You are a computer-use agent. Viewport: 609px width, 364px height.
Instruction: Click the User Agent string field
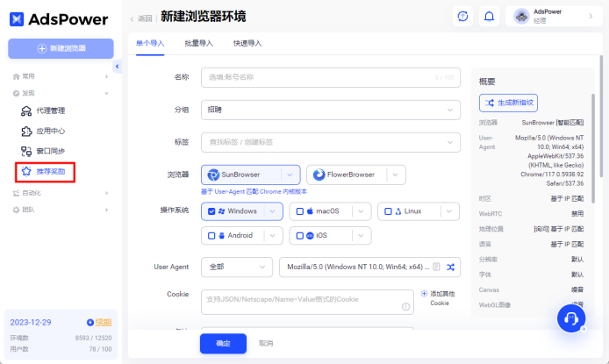pos(369,267)
